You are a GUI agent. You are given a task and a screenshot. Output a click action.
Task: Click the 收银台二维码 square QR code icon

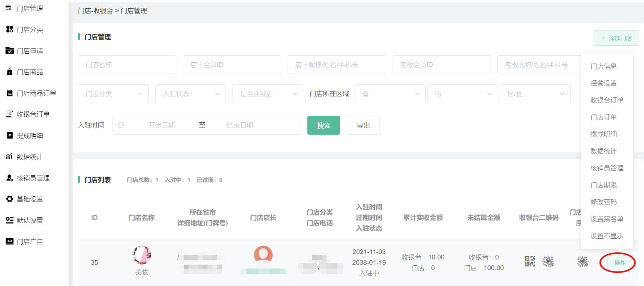pyautogui.click(x=530, y=261)
